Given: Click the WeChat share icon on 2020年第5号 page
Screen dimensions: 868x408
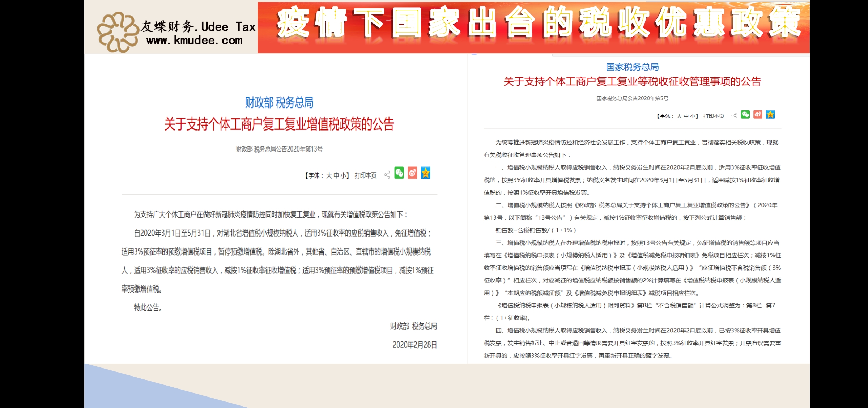Looking at the screenshot, I should (745, 114).
